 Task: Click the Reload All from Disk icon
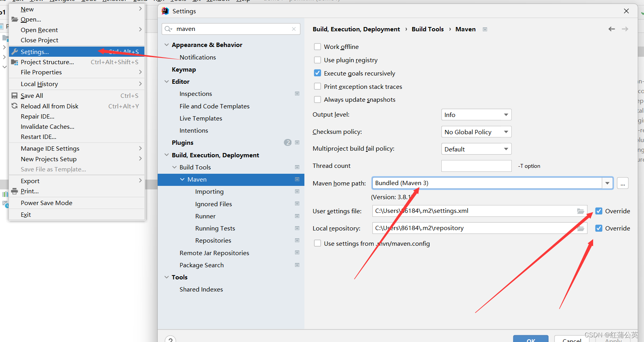[14, 106]
